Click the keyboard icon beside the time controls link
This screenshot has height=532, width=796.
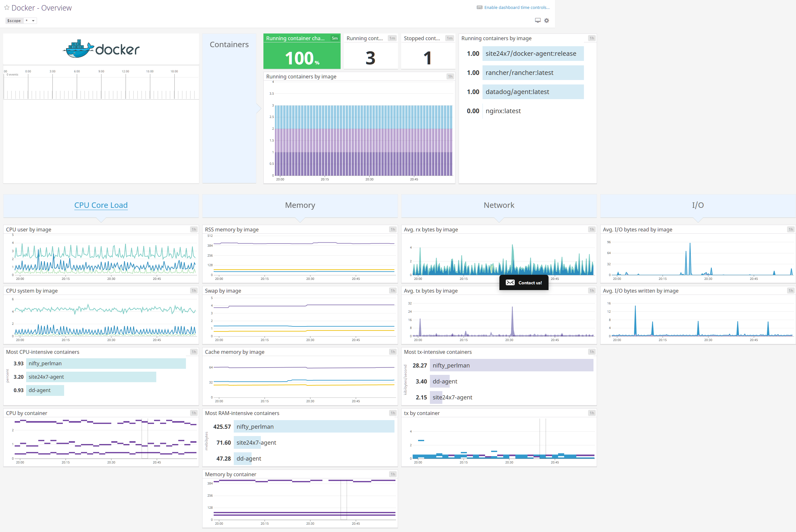(x=480, y=7)
